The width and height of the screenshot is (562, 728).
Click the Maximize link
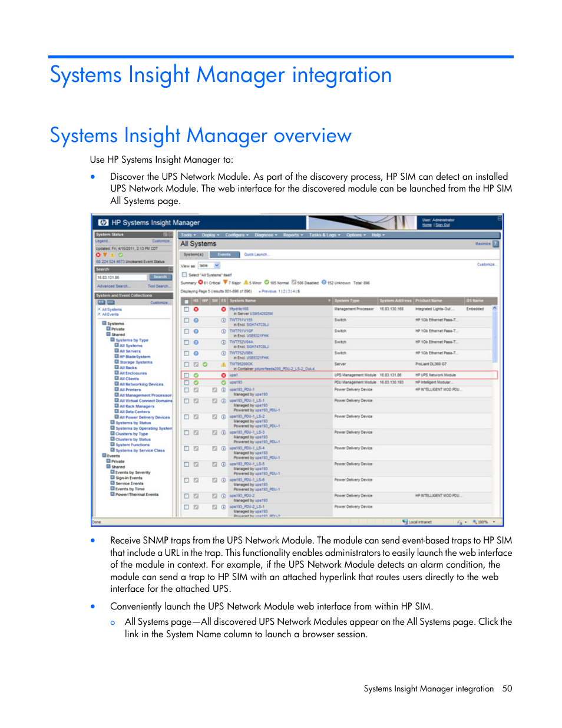pyautogui.click(x=483, y=243)
